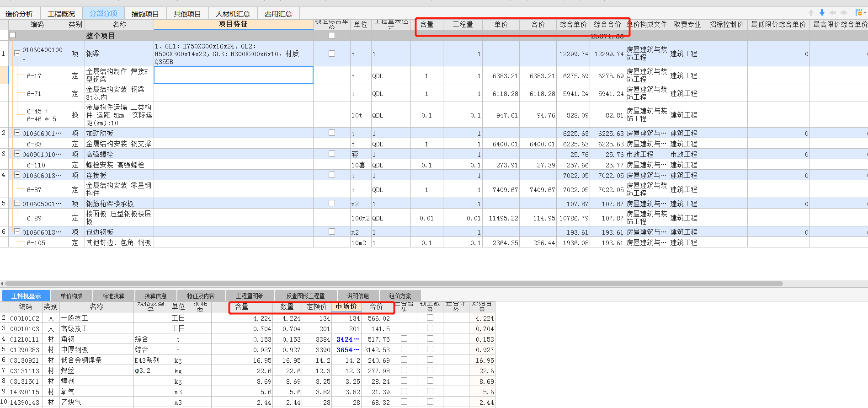Tick lock-price checkbox for 钢梁 row
Screen dimensions: 868x408
coord(332,54)
